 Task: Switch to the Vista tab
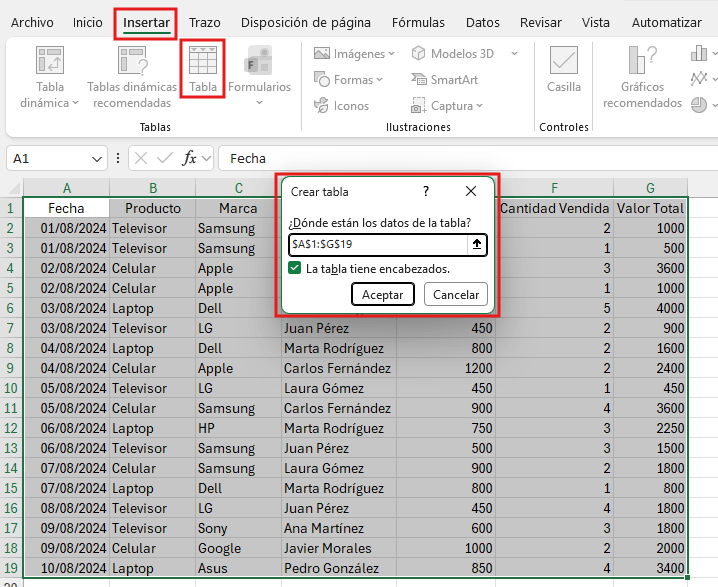[x=595, y=22]
